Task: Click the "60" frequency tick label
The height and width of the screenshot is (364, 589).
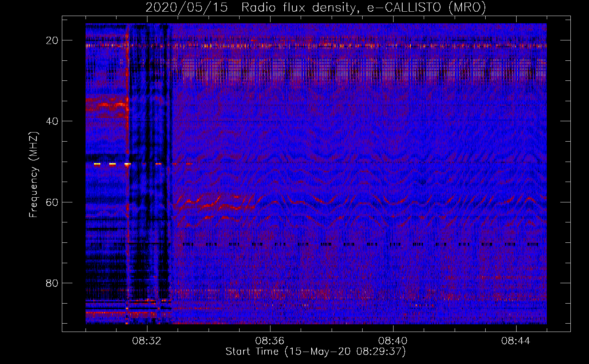Action: click(52, 202)
